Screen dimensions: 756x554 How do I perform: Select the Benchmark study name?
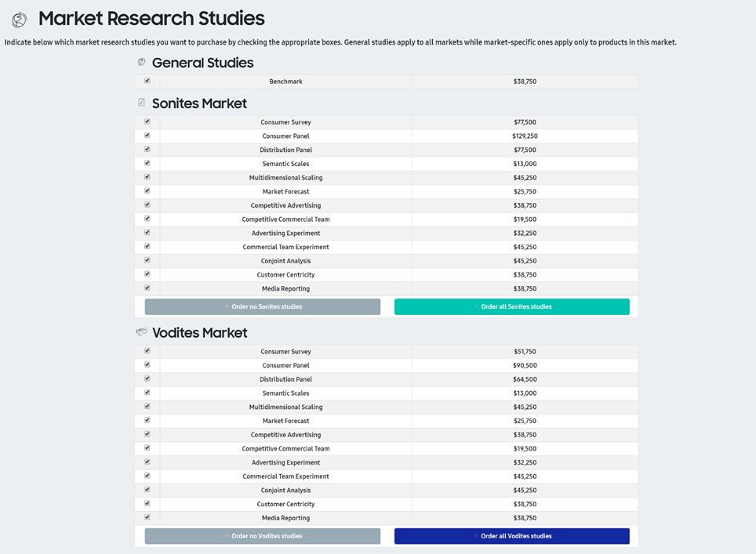286,81
